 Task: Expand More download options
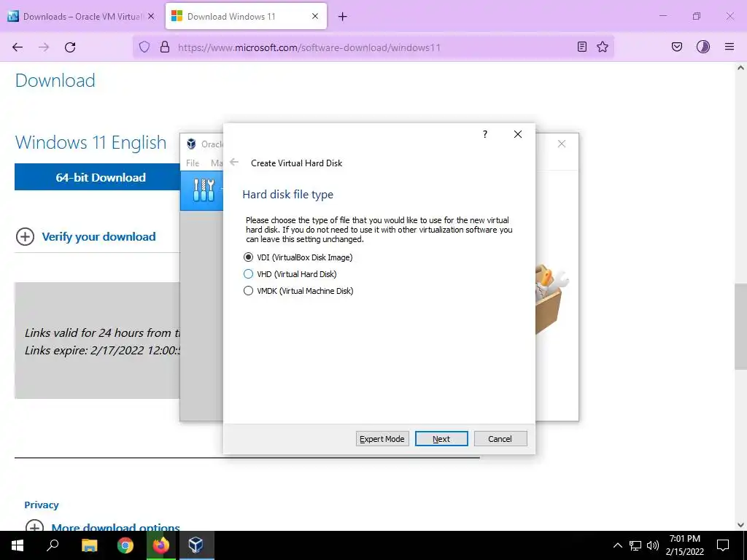[x=116, y=527]
